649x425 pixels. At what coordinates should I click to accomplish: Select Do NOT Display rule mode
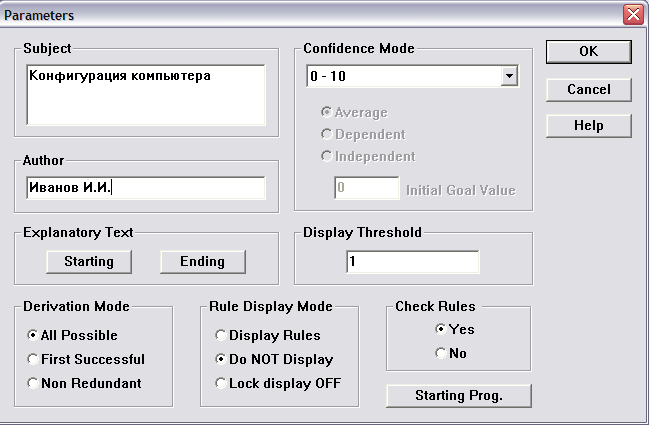click(x=274, y=359)
